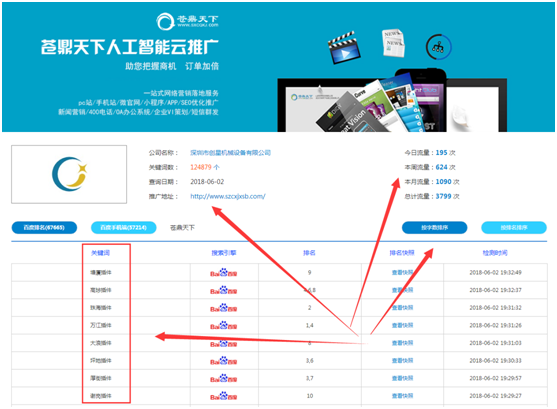
Task: Click the keyword count 124879
Action: [201, 167]
